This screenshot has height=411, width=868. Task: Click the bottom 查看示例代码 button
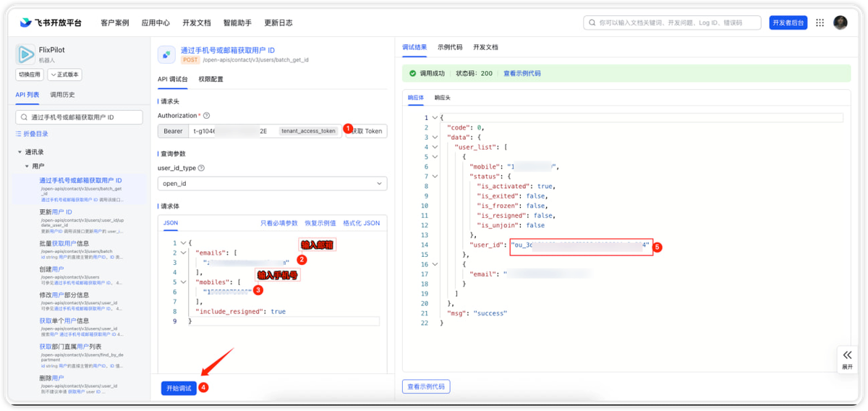426,386
